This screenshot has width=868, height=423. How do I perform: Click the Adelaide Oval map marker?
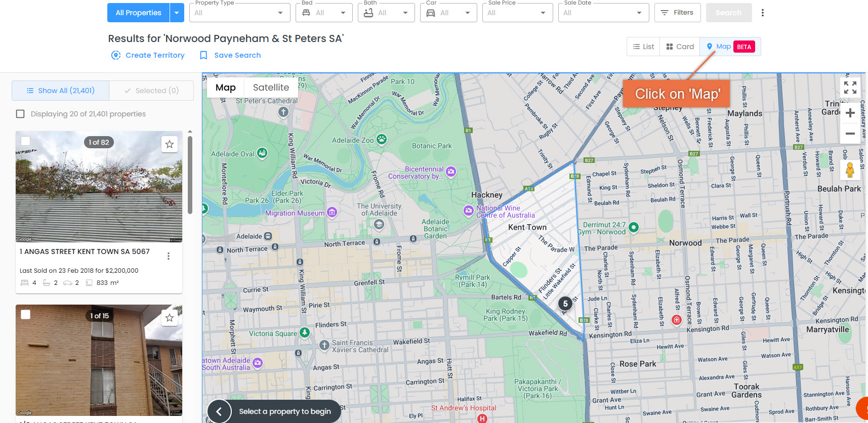click(x=262, y=152)
